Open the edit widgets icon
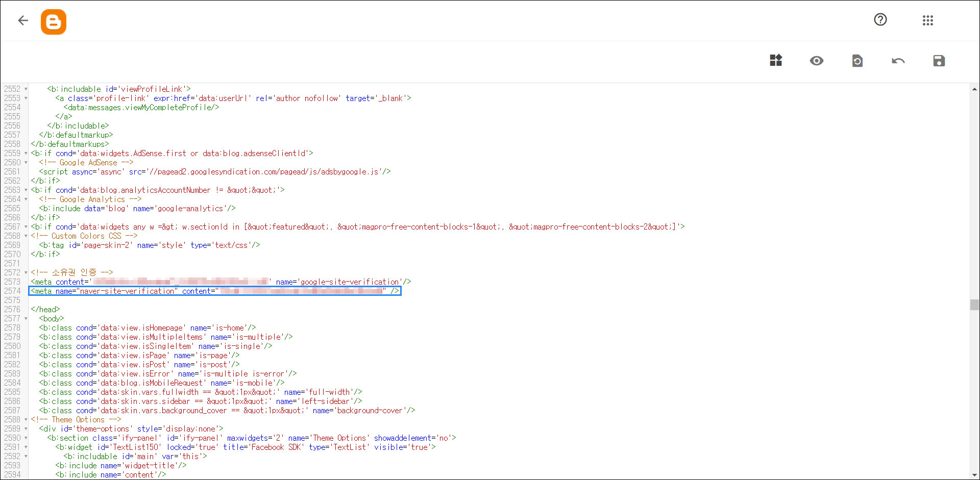Viewport: 980px width, 480px height. 776,61
